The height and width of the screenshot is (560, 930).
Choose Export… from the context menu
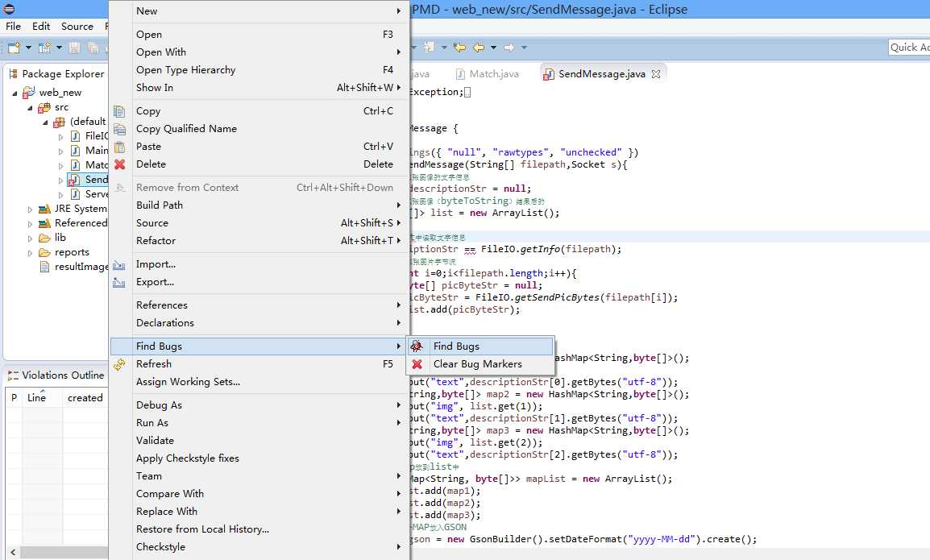pyautogui.click(x=259, y=282)
